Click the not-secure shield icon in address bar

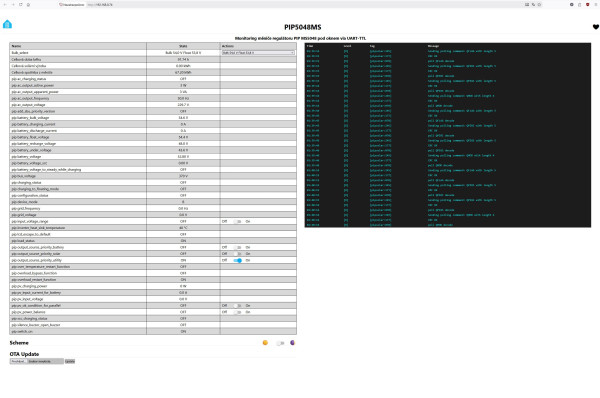click(x=60, y=5)
